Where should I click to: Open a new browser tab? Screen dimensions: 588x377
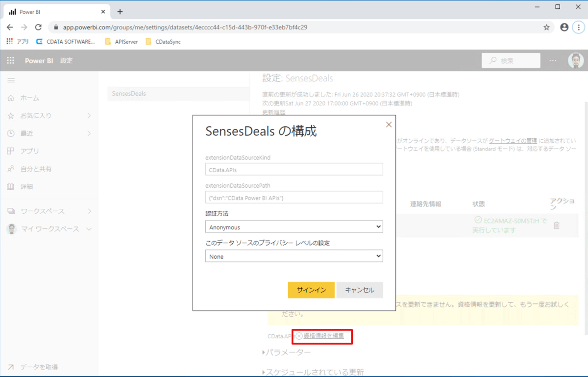click(120, 12)
